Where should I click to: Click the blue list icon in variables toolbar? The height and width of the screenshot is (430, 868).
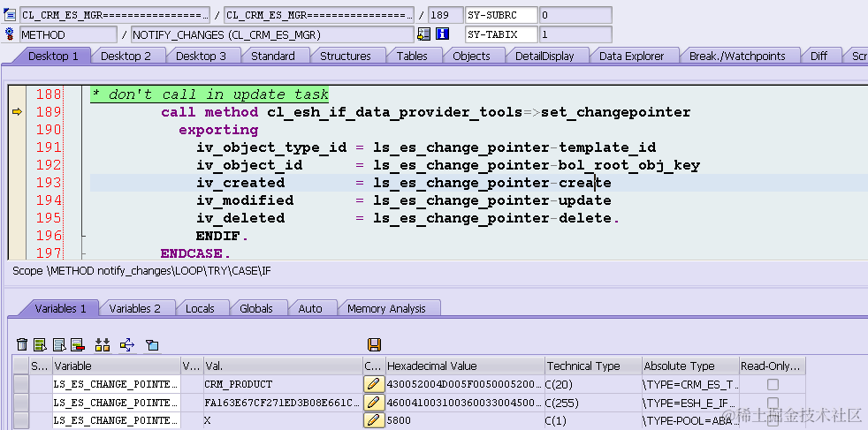pyautogui.click(x=59, y=345)
